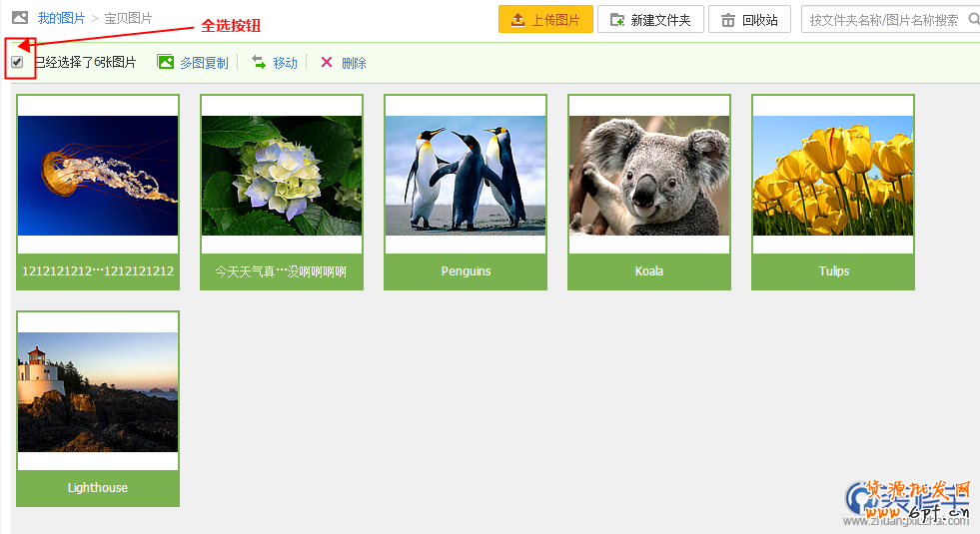This screenshot has width=980, height=534.
Task: Open the 回收站 recycle bin
Action: coord(750,19)
